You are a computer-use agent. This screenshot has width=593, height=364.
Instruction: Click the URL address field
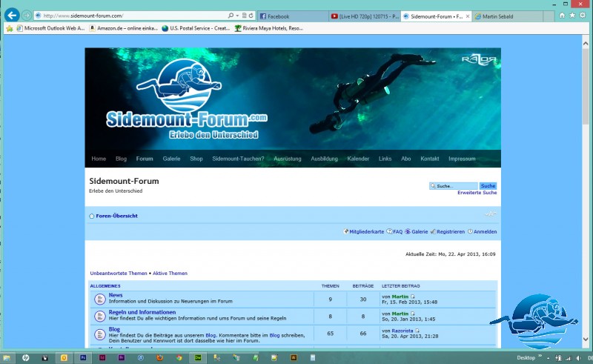pyautogui.click(x=130, y=16)
